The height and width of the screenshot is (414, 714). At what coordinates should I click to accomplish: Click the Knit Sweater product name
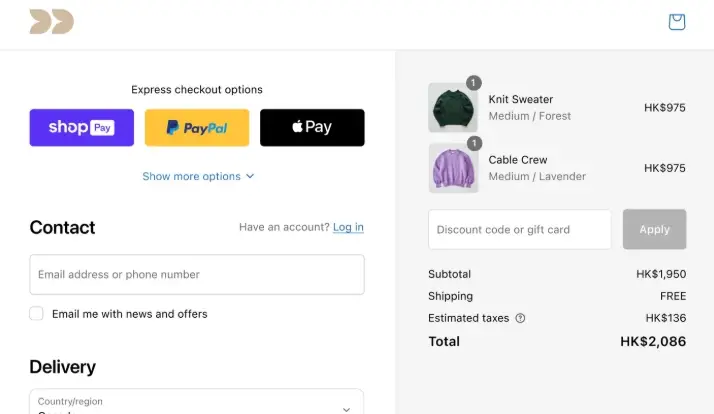(x=520, y=100)
